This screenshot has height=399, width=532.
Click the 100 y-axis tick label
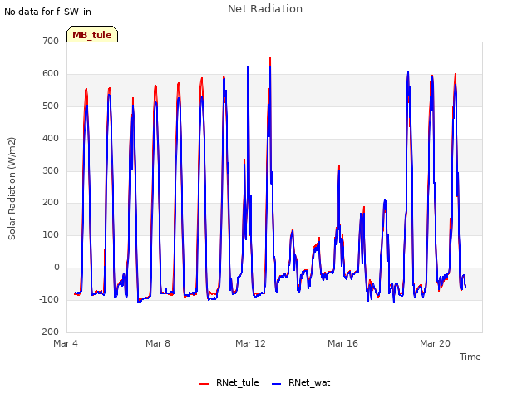click(x=51, y=234)
